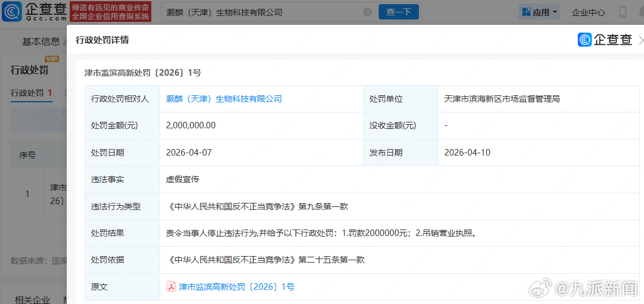644x304 pixels.
Task: Select publish date 2026-04-10
Action: tap(467, 153)
